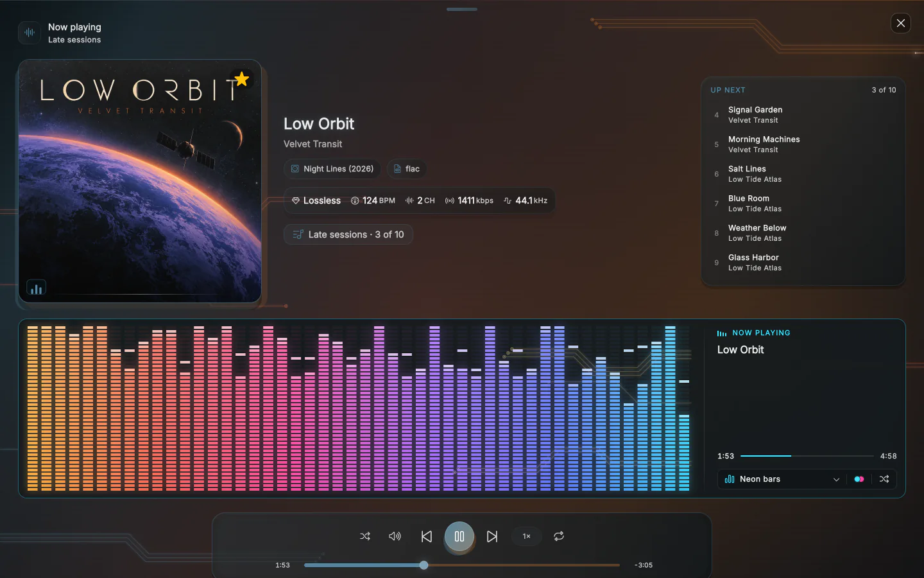Toggle the visualizer color palette dots
This screenshot has height=578, width=924.
(x=859, y=479)
